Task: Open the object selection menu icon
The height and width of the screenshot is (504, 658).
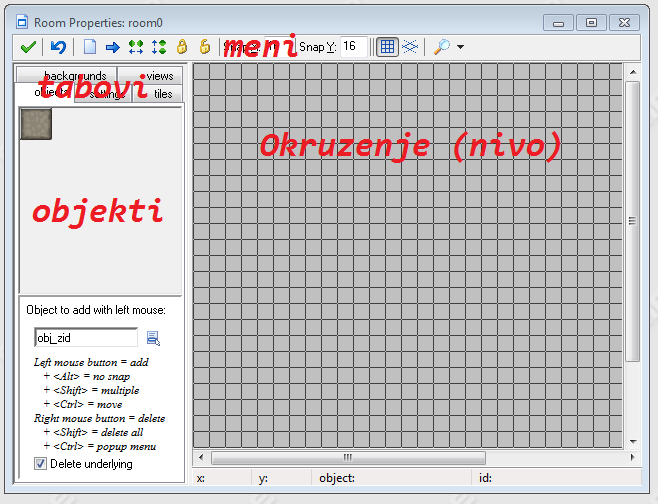Action: pyautogui.click(x=153, y=338)
